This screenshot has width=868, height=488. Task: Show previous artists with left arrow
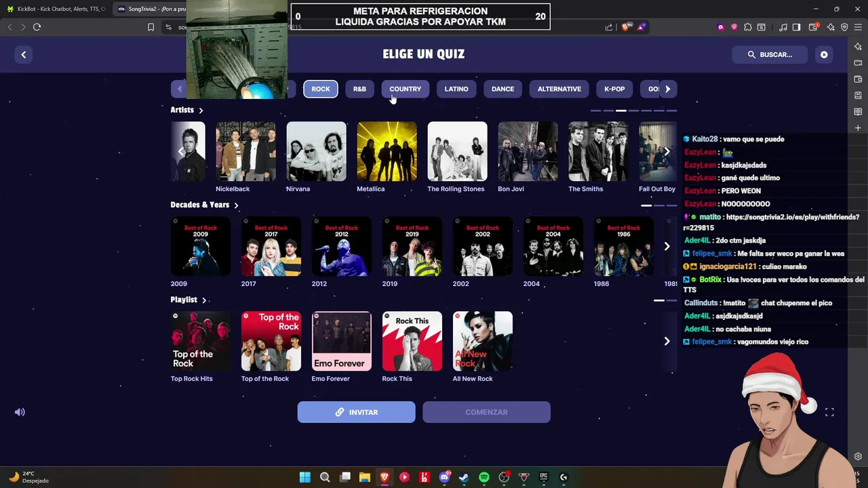[x=180, y=151]
